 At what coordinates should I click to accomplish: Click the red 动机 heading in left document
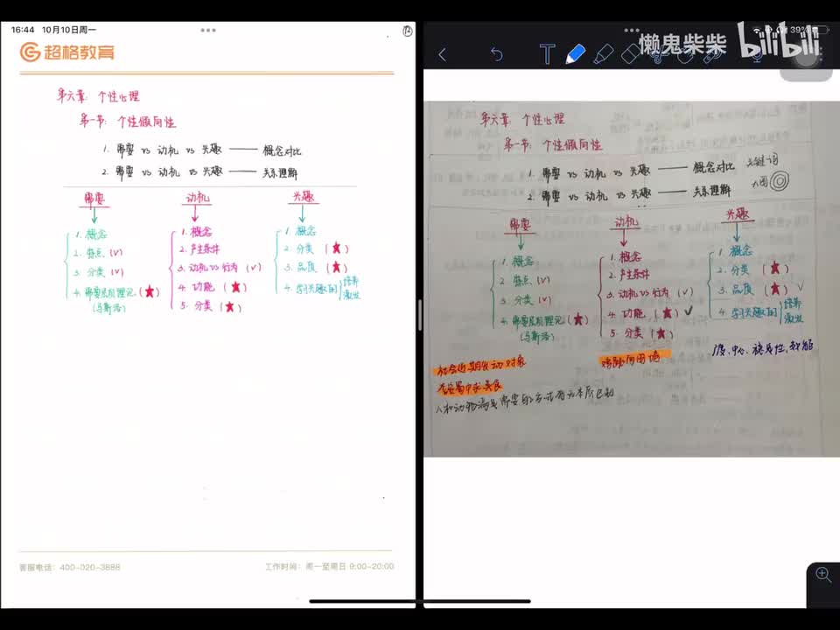pos(198,197)
